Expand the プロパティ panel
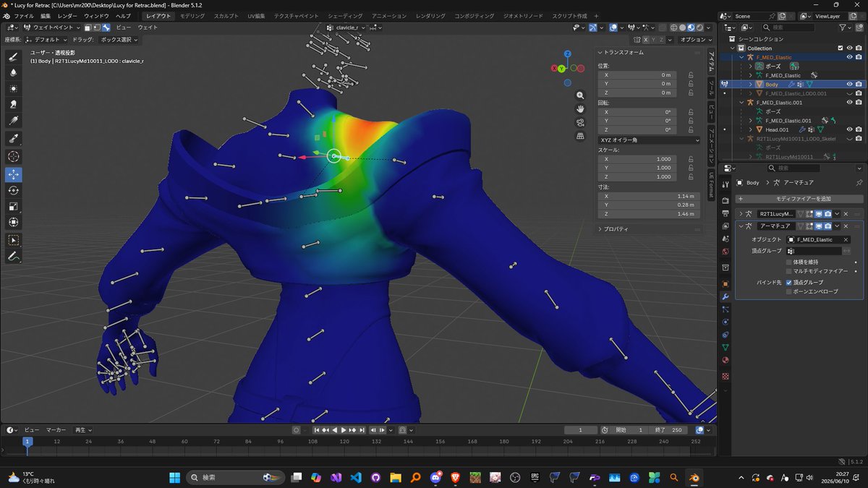The width and height of the screenshot is (868, 488). tap(616, 228)
